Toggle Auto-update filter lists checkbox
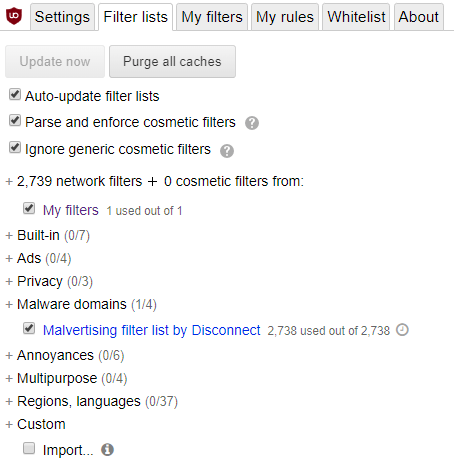 click(15, 94)
